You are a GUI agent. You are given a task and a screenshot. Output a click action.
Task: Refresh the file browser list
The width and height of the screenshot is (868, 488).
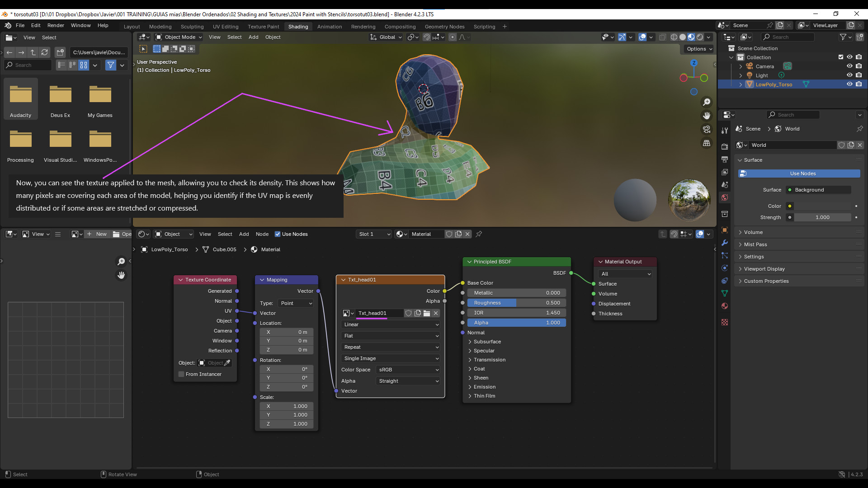tap(44, 52)
